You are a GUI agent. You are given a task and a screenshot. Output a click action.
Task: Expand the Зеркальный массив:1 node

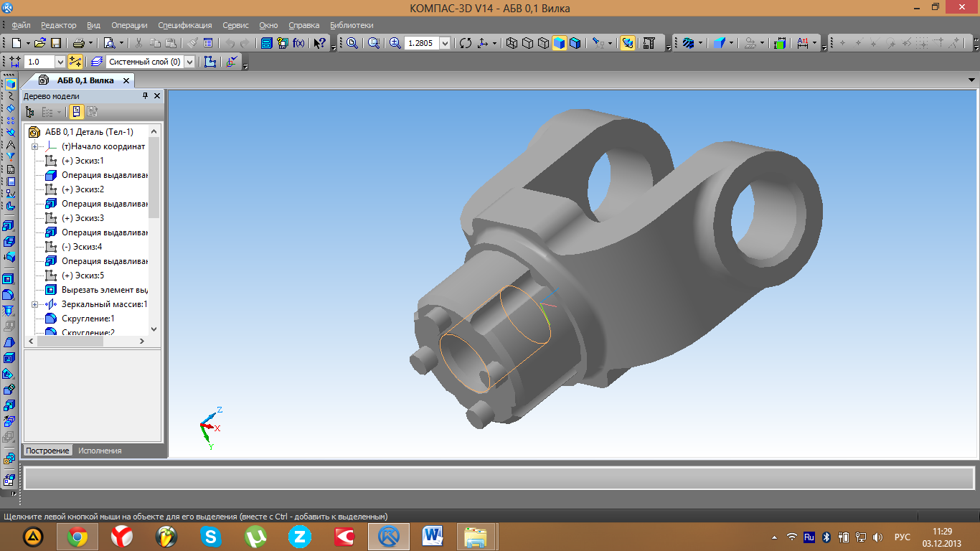tap(34, 304)
